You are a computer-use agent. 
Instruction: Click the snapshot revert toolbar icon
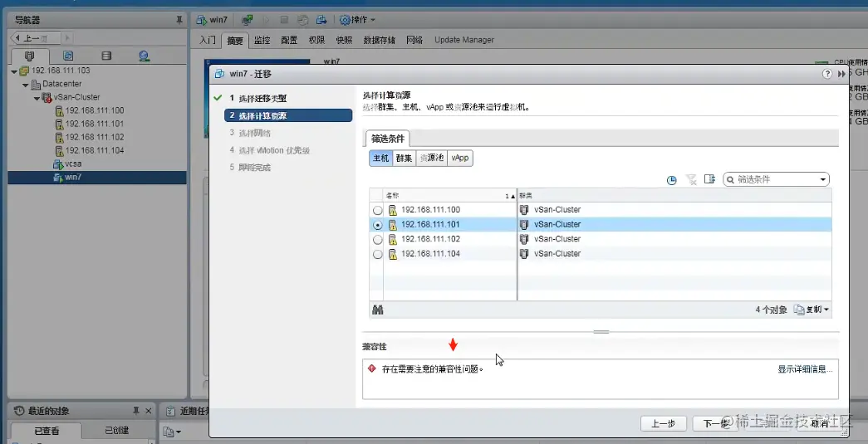click(x=302, y=20)
